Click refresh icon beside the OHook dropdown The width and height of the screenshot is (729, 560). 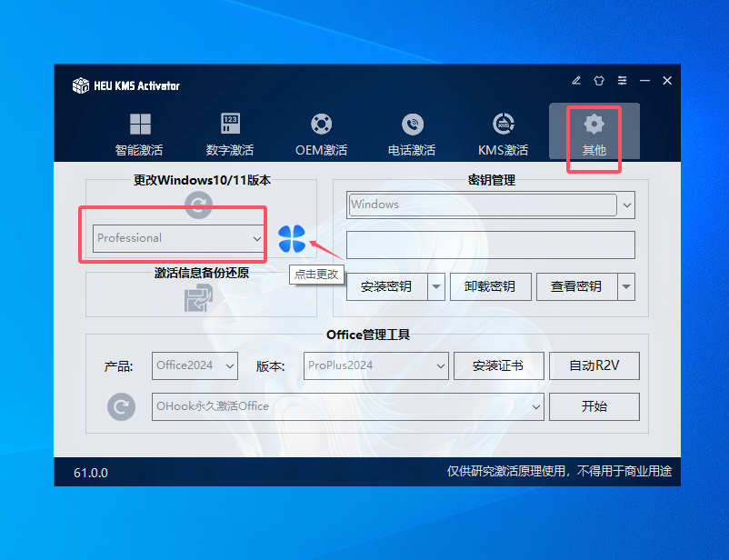pyautogui.click(x=121, y=406)
